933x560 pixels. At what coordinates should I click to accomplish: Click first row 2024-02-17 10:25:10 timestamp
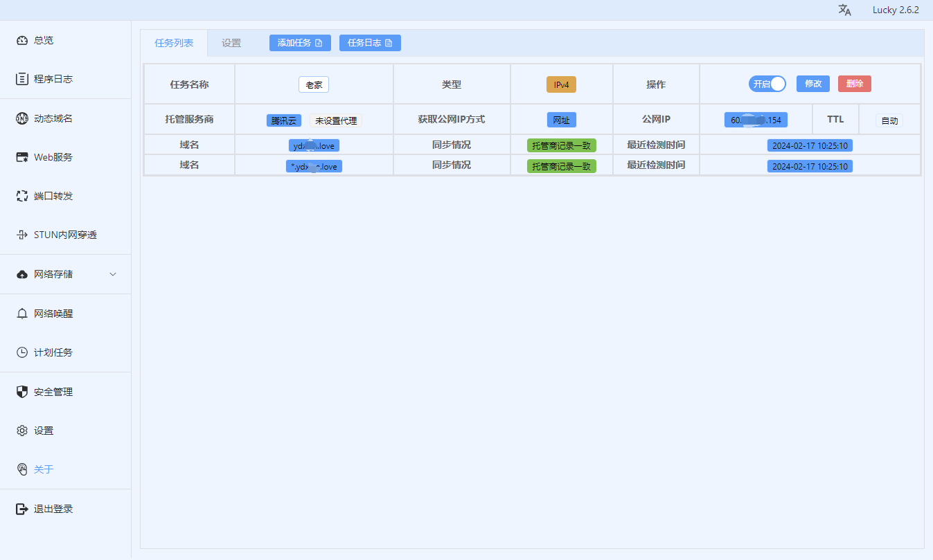click(810, 146)
